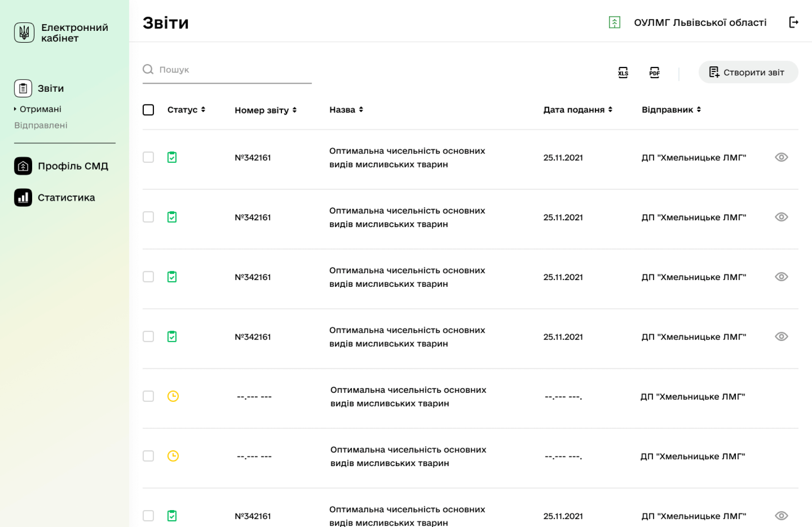This screenshot has height=527, width=812.
Task: Click the first yellow clock pending status icon
Action: coord(173,396)
